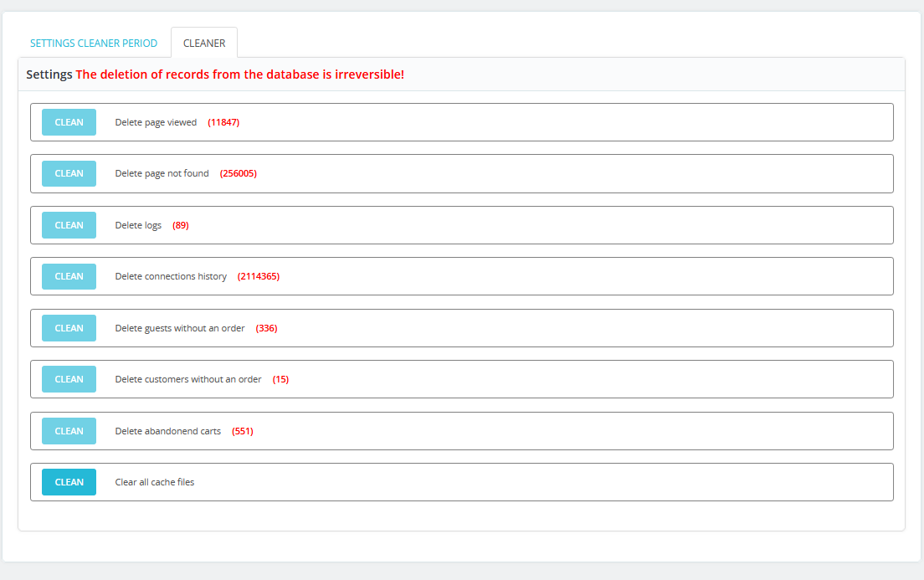Screen dimensions: 924x580
Task: Click Clean for Delete page viewed
Action: coord(69,122)
